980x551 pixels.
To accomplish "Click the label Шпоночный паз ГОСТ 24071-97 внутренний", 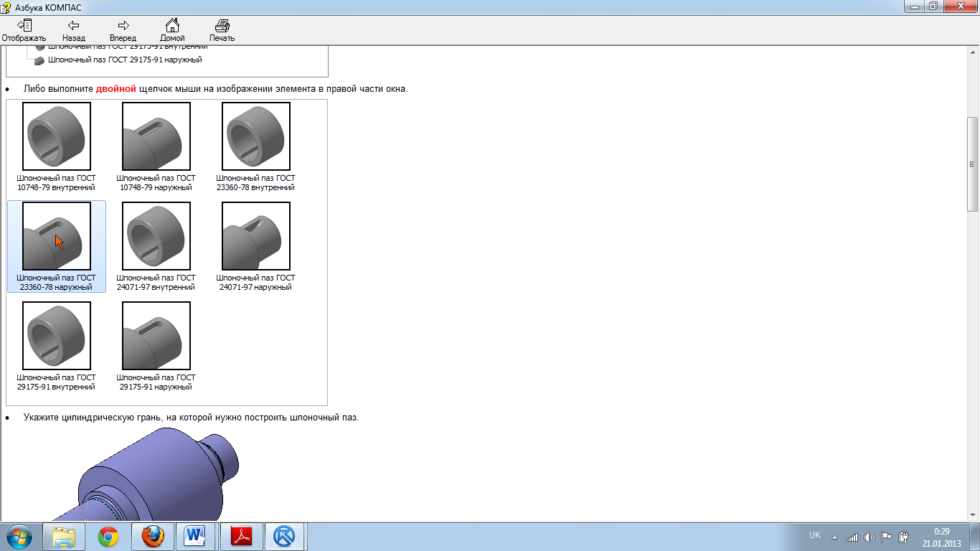I will [x=156, y=283].
